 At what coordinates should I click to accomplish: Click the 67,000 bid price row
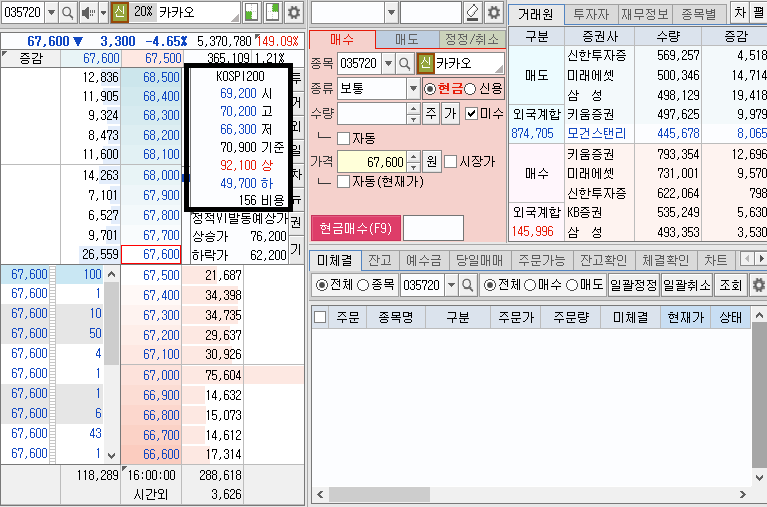point(151,375)
